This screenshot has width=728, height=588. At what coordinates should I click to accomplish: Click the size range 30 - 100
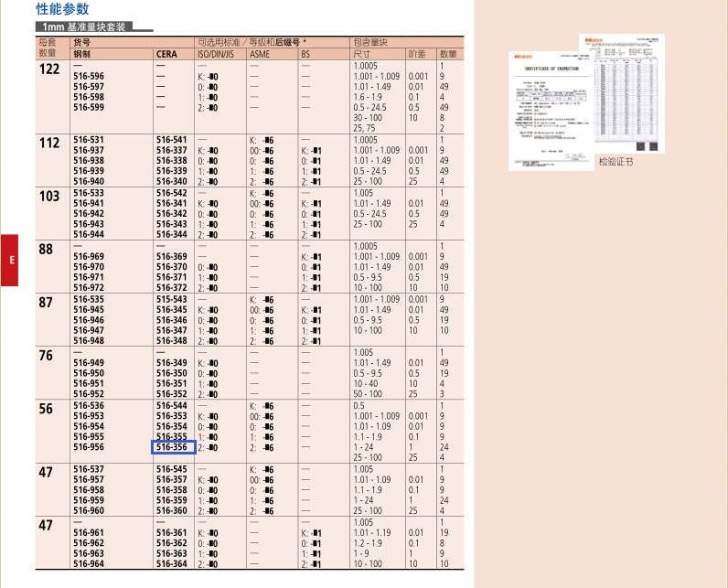[x=368, y=118]
